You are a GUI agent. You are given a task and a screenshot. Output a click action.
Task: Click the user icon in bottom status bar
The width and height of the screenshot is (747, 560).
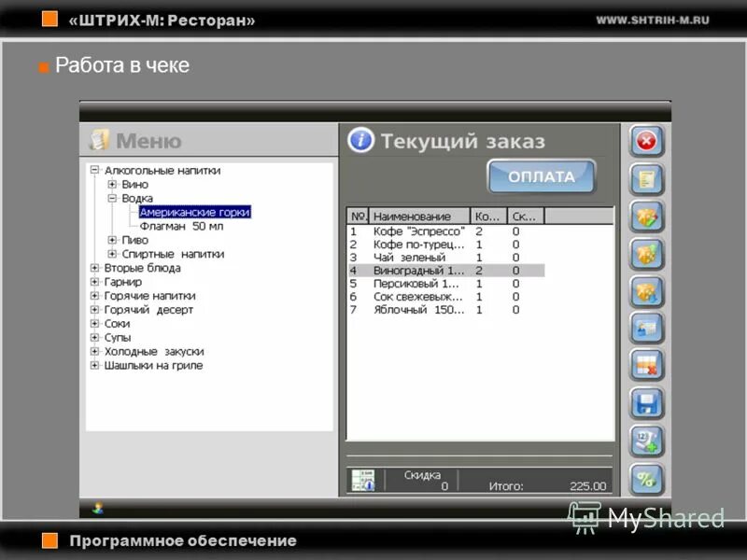(98, 508)
